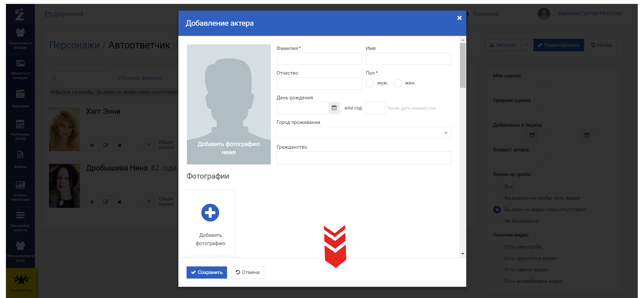Check Есть ансамблевое видео checkbox
644x298 pixels.
click(497, 281)
